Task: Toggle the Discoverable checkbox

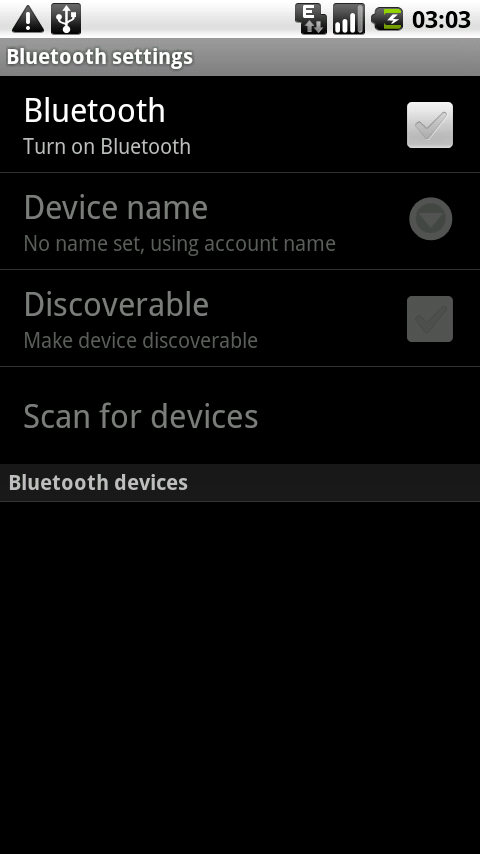Action: [x=430, y=319]
